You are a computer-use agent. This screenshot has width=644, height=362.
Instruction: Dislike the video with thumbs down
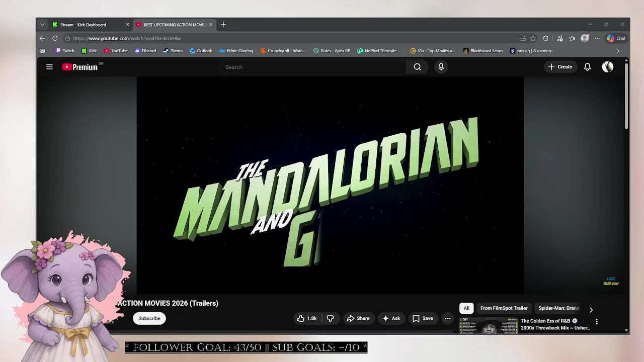[330, 318]
